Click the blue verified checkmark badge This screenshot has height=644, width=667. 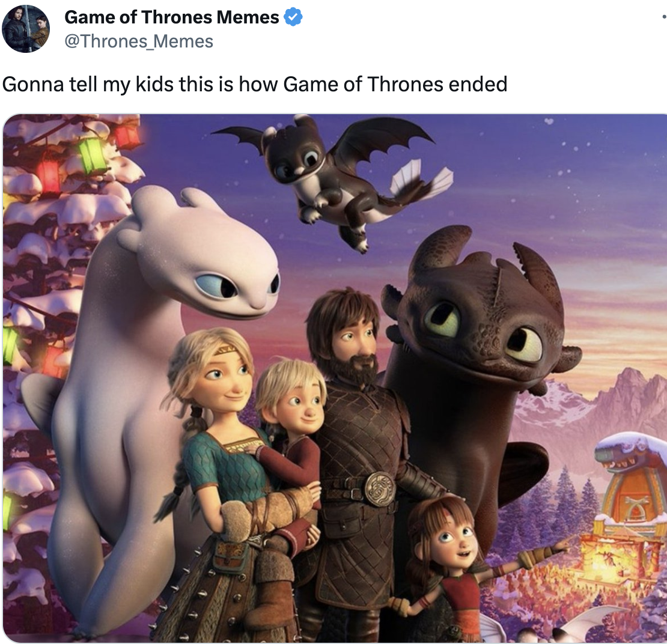pos(293,17)
